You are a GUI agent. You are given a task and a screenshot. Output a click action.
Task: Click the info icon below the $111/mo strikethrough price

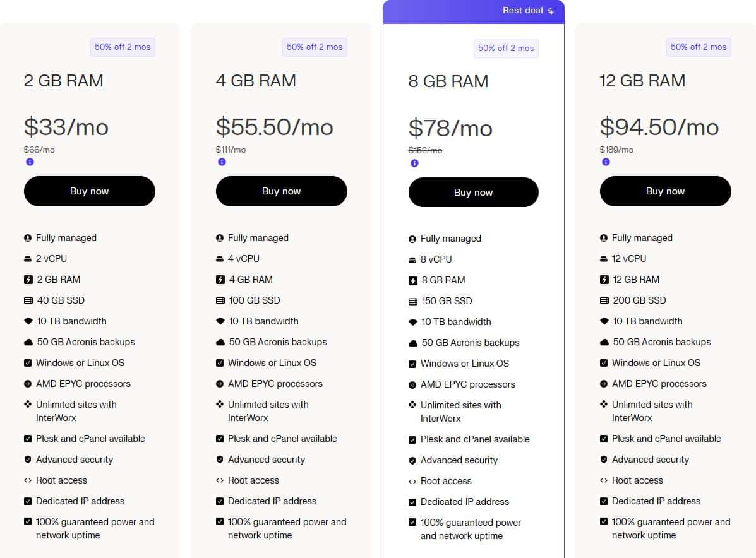coord(222,162)
